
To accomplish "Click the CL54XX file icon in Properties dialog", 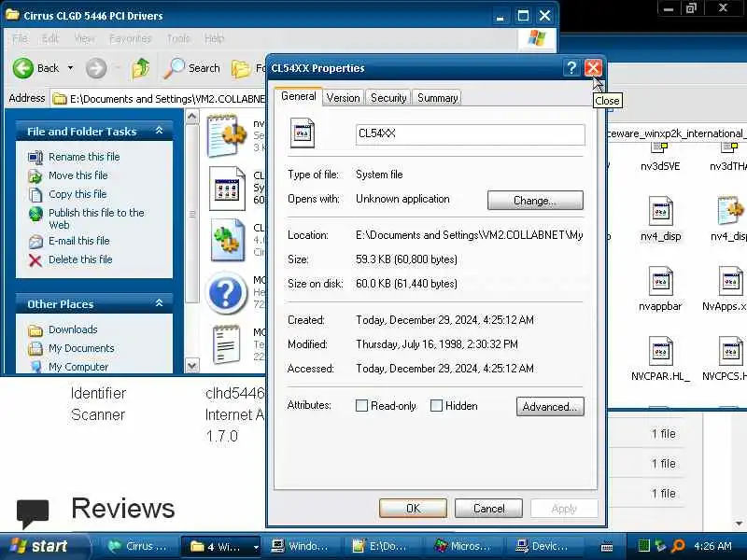I will pos(302,133).
